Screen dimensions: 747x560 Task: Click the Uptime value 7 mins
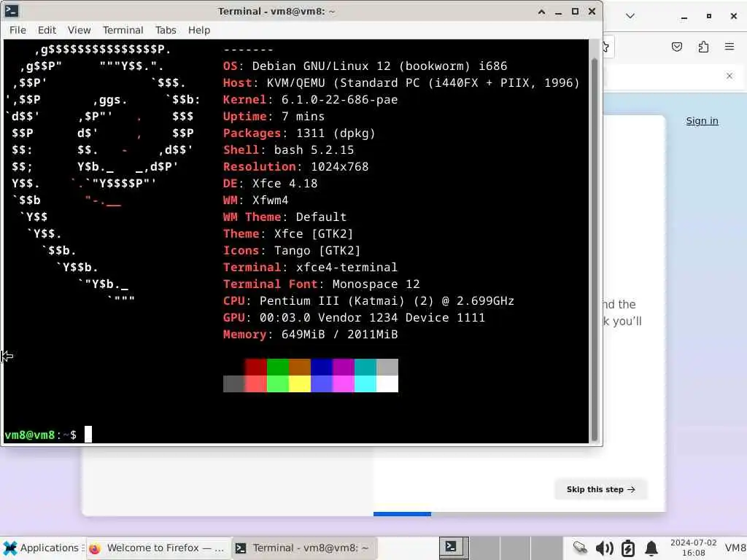click(x=303, y=116)
